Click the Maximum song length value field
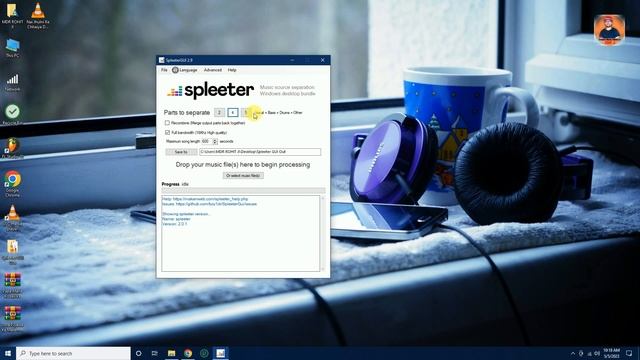Viewport: 640px width, 360px height. point(207,141)
